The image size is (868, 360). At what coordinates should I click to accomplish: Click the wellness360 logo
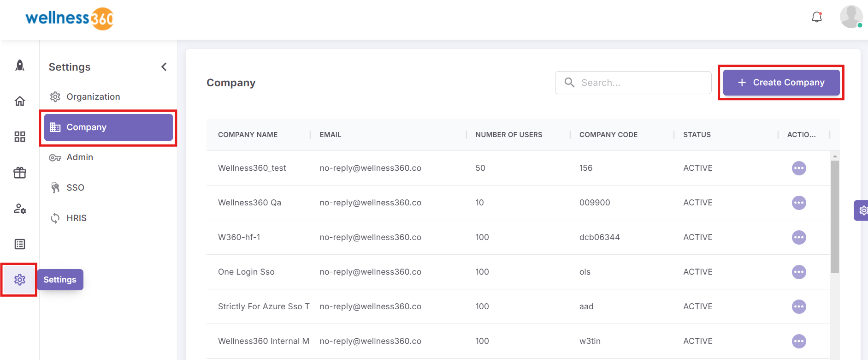click(70, 18)
